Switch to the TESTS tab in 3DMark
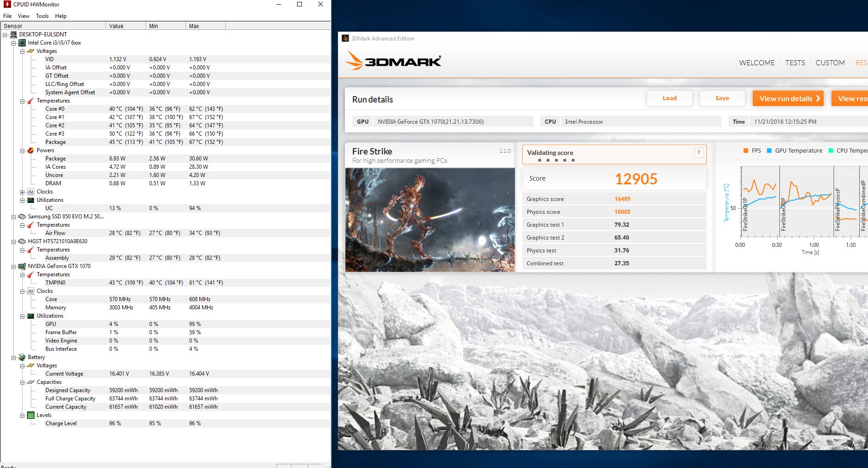868x468 pixels. pos(795,63)
